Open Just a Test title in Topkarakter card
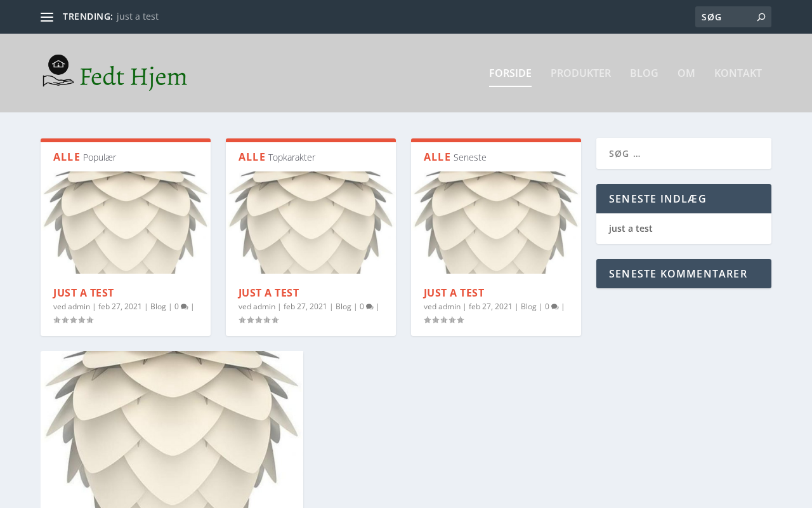Image resolution: width=812 pixels, height=508 pixels. 268,293
